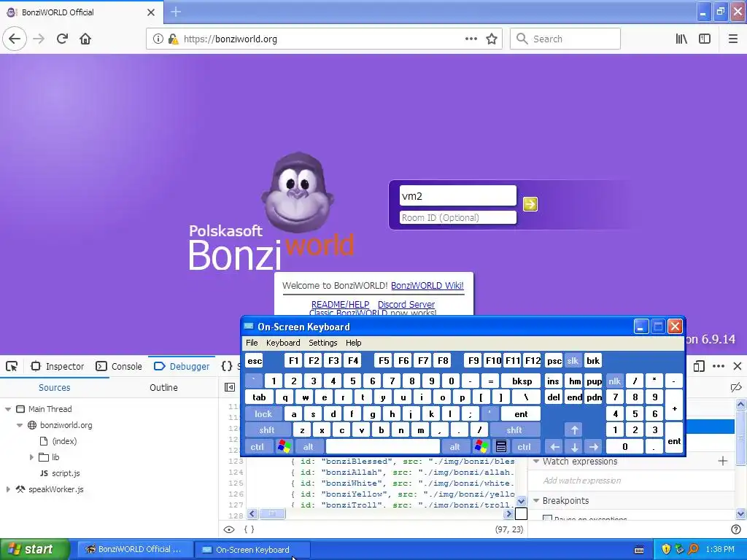Toggle left shft key on On-Screen Keyboard
The width and height of the screenshot is (747, 560).
click(267, 430)
